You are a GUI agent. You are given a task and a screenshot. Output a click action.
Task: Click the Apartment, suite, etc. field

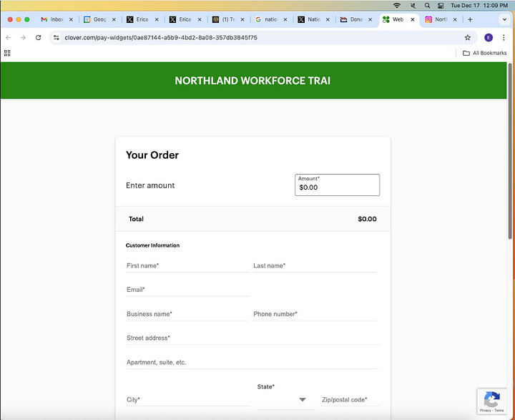252,363
